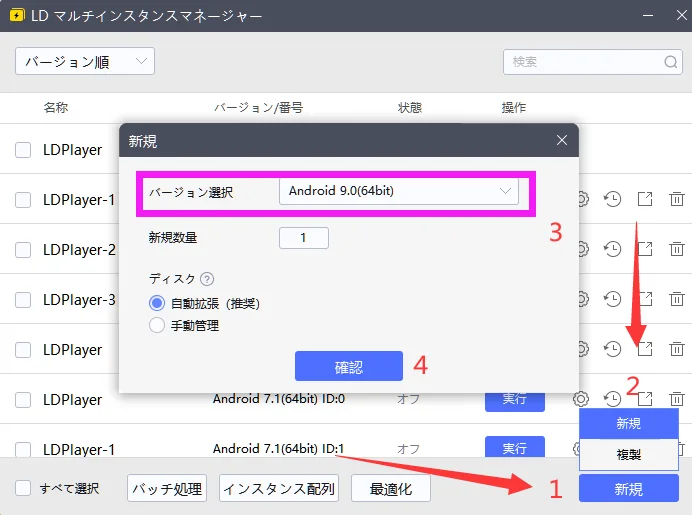Click the trash icon in LDPlayer-3 row
This screenshot has width=692, height=515.
point(677,299)
